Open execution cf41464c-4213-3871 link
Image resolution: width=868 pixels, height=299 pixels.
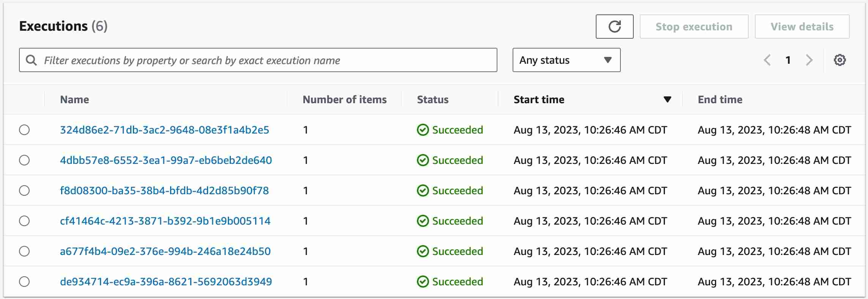tap(165, 221)
